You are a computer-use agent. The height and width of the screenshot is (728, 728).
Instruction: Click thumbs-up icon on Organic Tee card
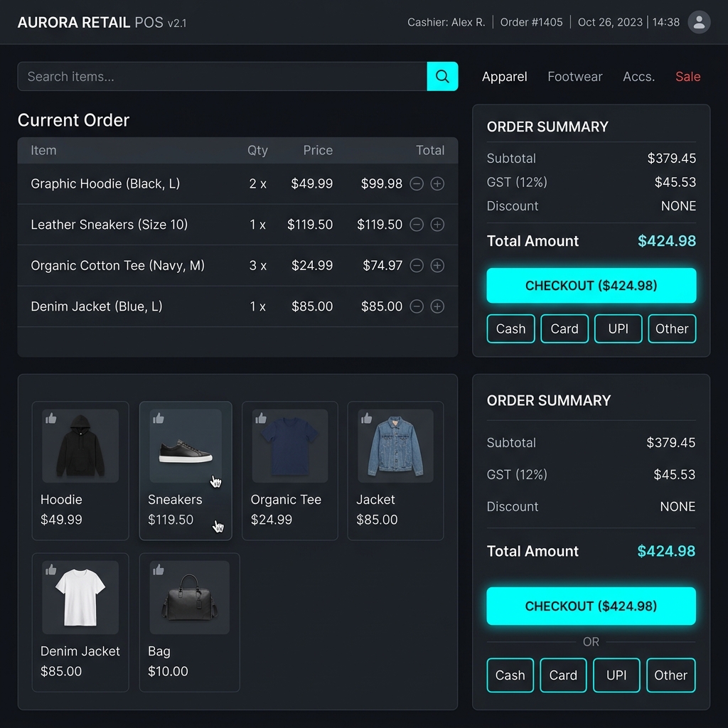pyautogui.click(x=261, y=418)
